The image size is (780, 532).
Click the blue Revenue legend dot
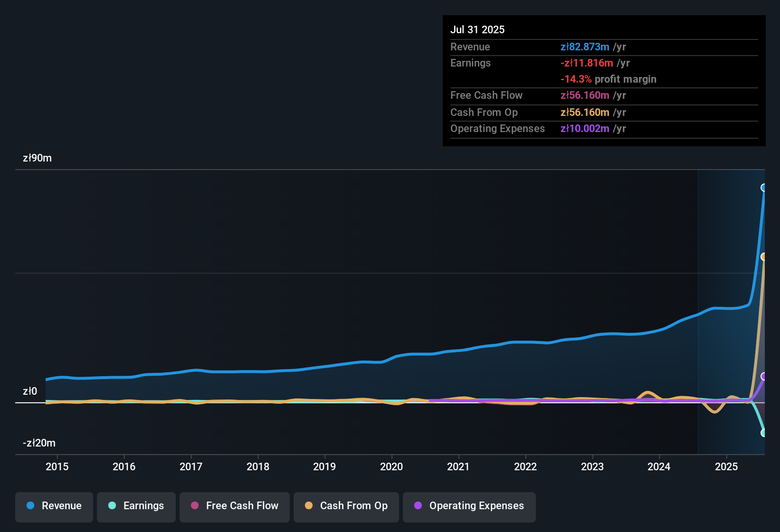tap(30, 506)
